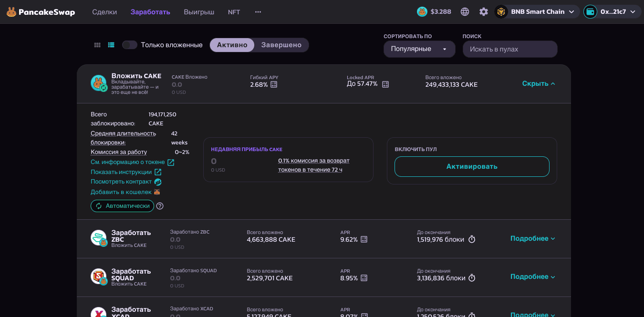Open the NFT menu
This screenshot has height=317, width=644.
(234, 12)
